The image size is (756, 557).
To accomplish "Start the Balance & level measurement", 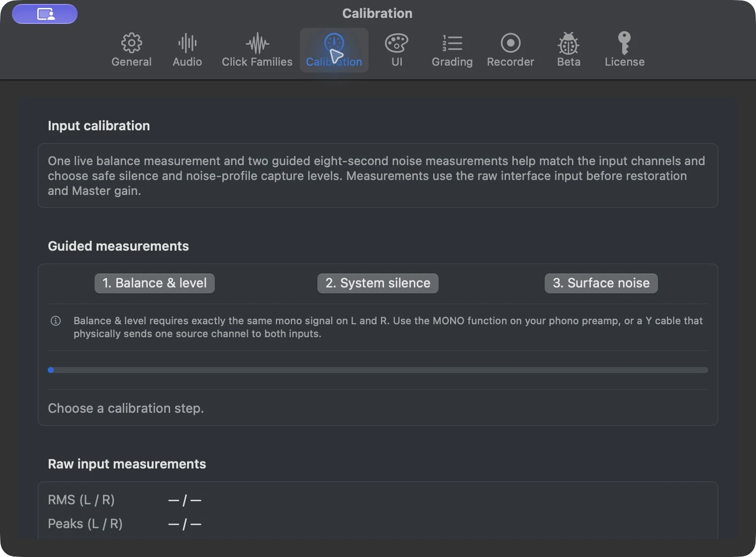I will pos(155,283).
